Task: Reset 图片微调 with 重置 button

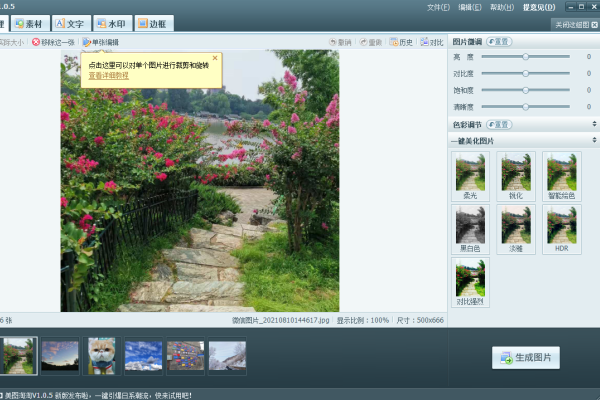Action: 499,42
